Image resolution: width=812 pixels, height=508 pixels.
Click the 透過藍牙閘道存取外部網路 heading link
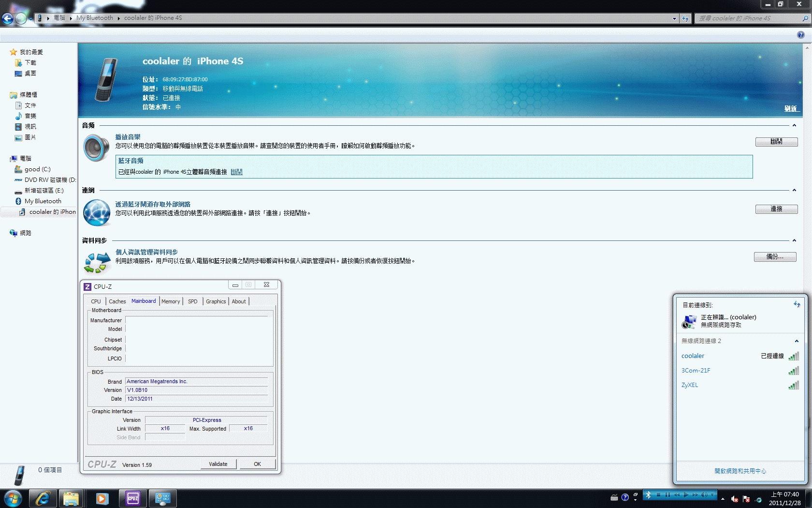[153, 204]
